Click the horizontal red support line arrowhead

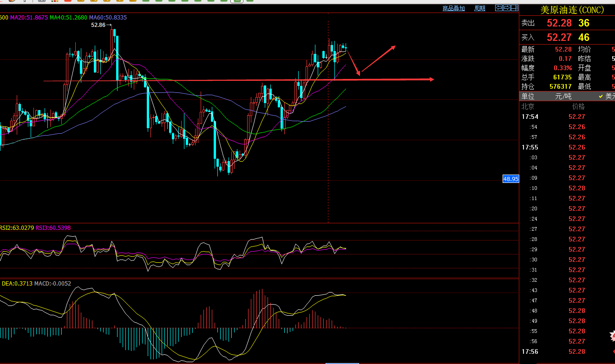(x=431, y=79)
